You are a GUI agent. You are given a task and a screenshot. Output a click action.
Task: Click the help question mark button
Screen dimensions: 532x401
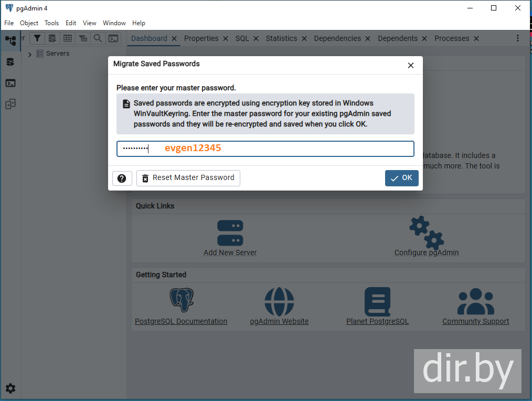point(122,178)
